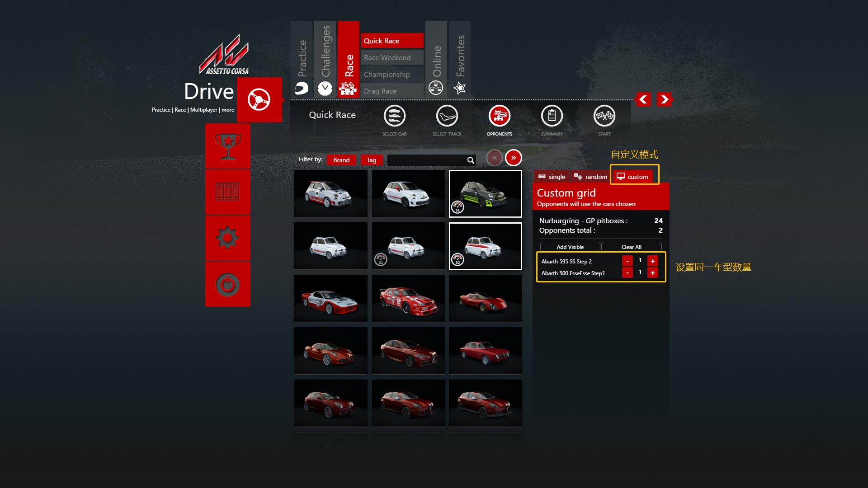Filter cars by Brand
This screenshot has width=868, height=488.
click(x=341, y=160)
